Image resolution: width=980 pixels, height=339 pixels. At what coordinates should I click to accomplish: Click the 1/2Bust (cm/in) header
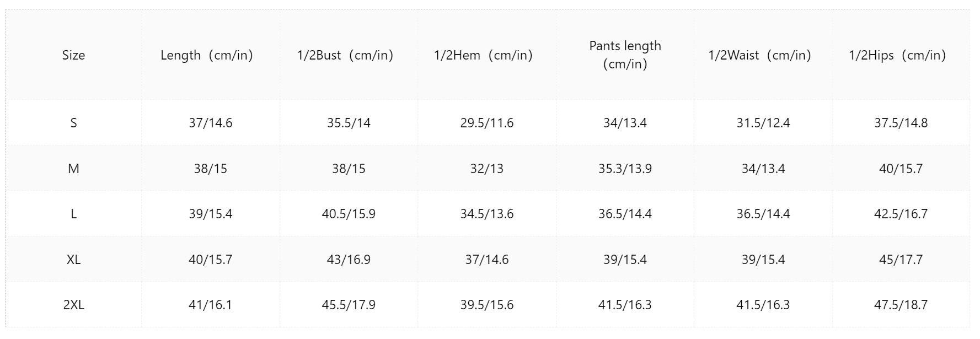coord(349,55)
